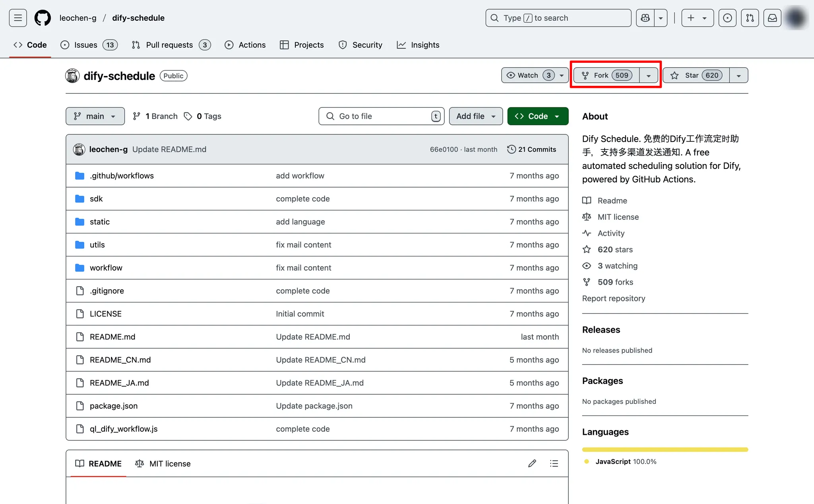The width and height of the screenshot is (814, 504).
Task: Toggle Watch on this repository
Action: point(528,75)
